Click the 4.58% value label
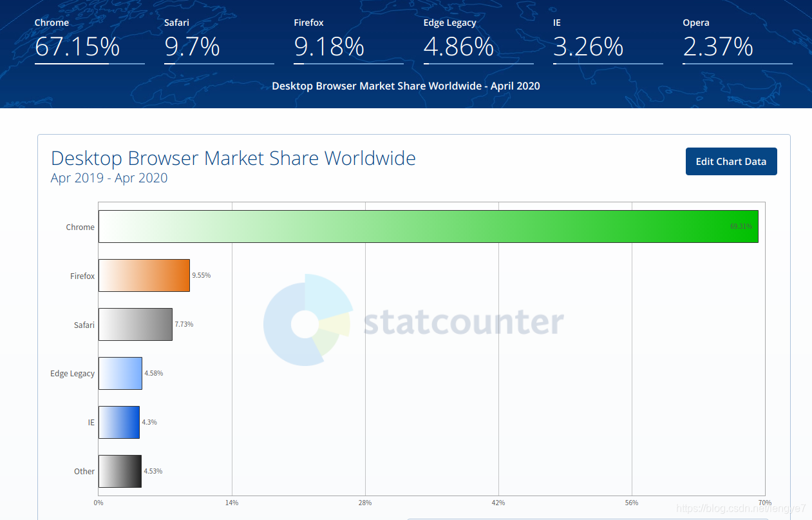 (154, 373)
